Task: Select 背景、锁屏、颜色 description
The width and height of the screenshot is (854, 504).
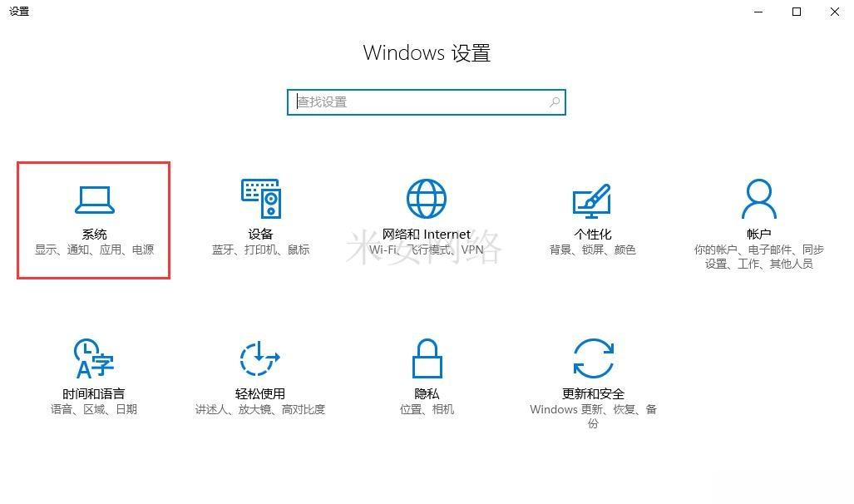Action: pos(593,250)
